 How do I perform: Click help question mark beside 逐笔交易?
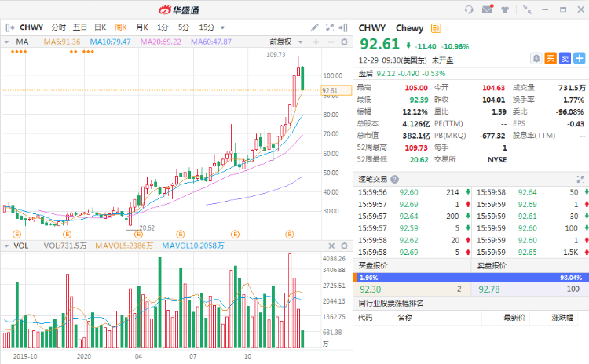(394, 180)
